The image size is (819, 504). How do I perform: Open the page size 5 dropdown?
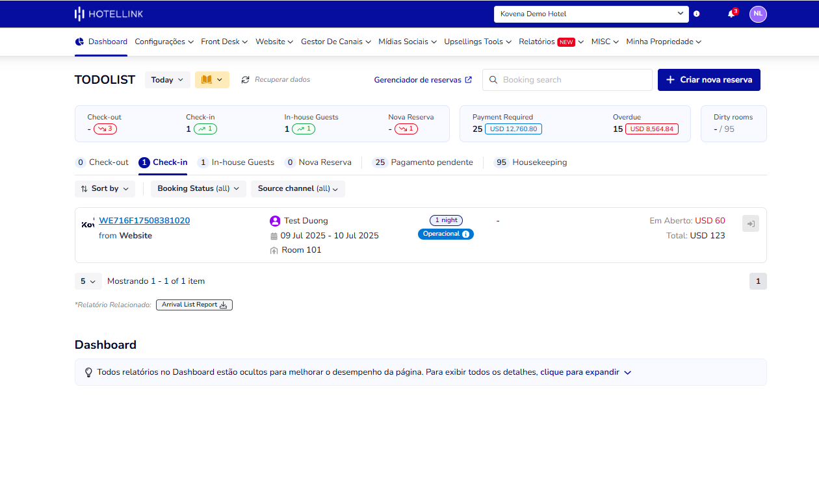tap(88, 281)
